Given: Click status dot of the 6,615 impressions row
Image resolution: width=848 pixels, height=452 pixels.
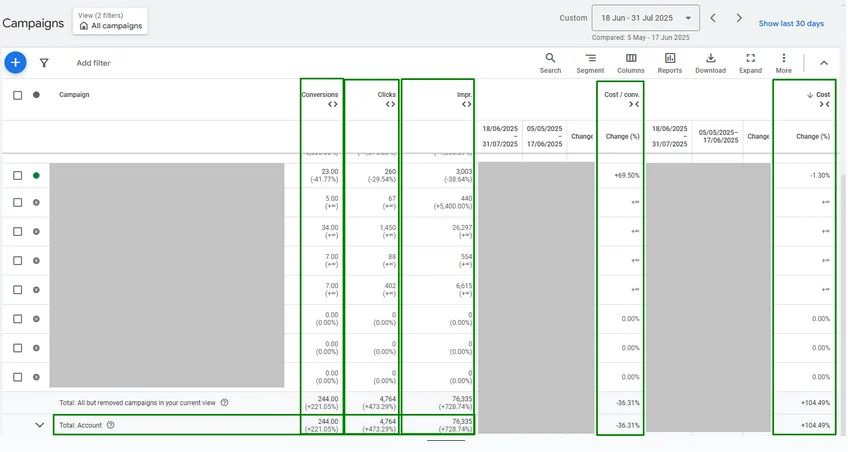Looking at the screenshot, I should click(36, 290).
